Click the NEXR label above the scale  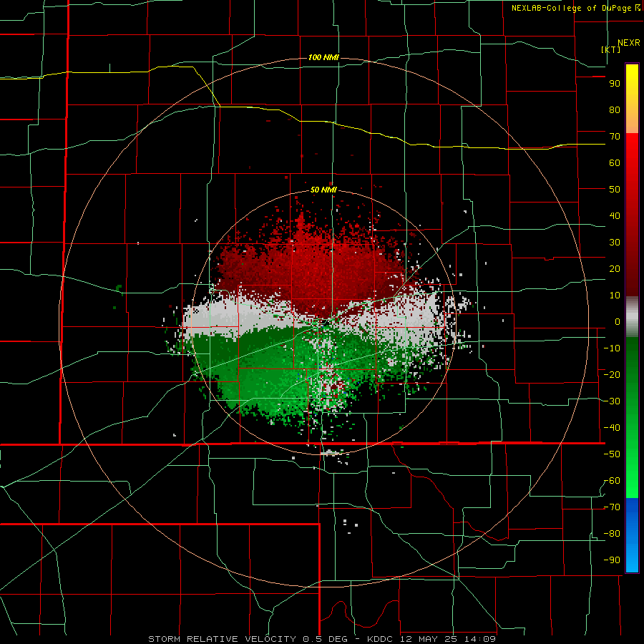coord(628,43)
